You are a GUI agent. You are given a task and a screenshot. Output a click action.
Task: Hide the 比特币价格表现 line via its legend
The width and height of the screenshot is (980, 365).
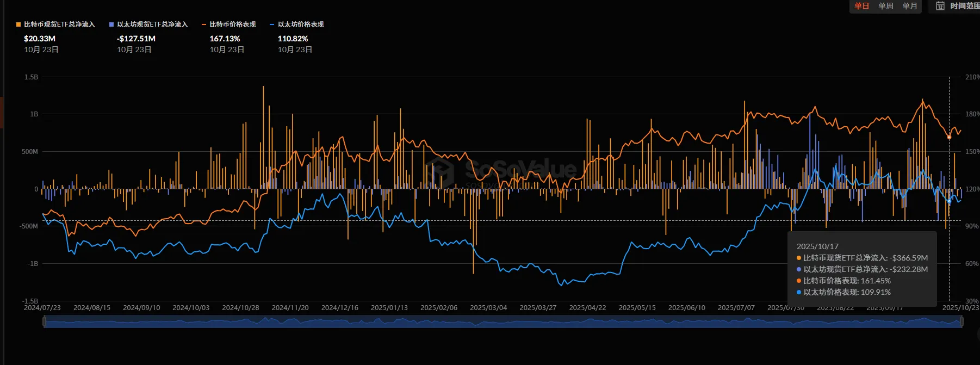pos(228,24)
